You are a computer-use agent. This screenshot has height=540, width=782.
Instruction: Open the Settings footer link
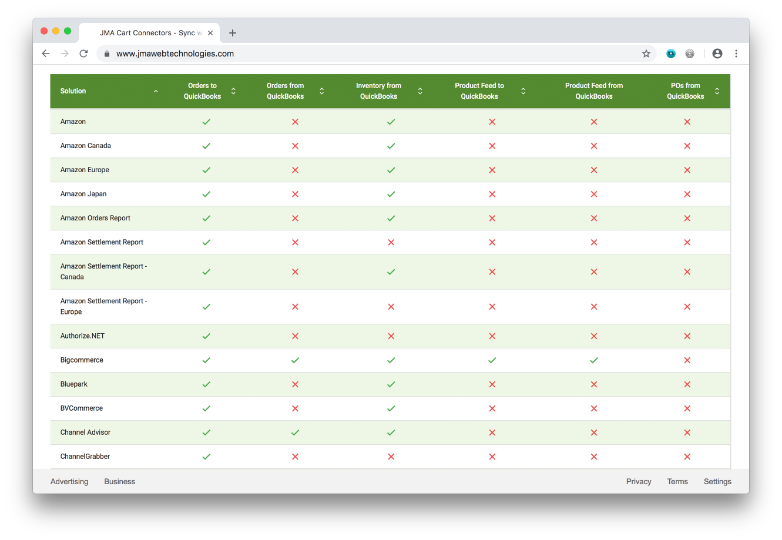(717, 481)
